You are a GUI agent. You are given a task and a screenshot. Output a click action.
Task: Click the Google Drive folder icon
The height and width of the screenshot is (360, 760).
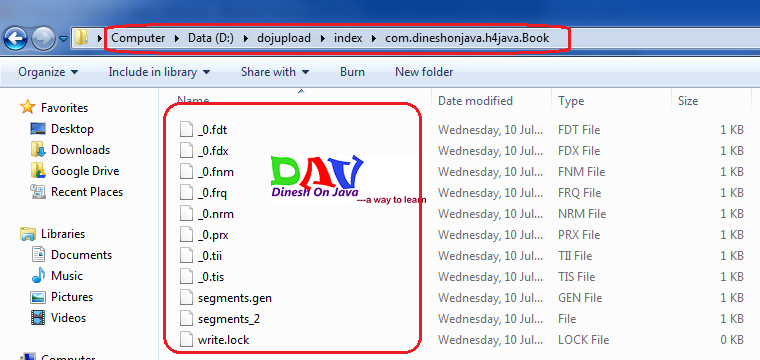tap(38, 171)
